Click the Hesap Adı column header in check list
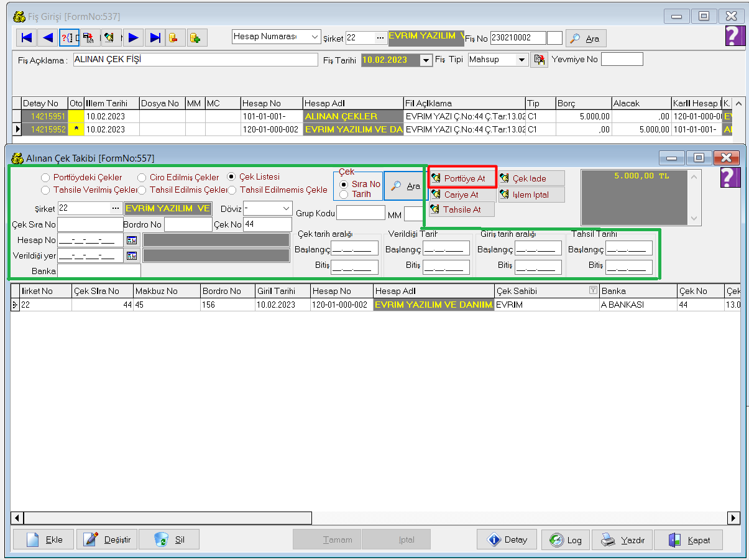The width and height of the screenshot is (749, 560). [434, 291]
